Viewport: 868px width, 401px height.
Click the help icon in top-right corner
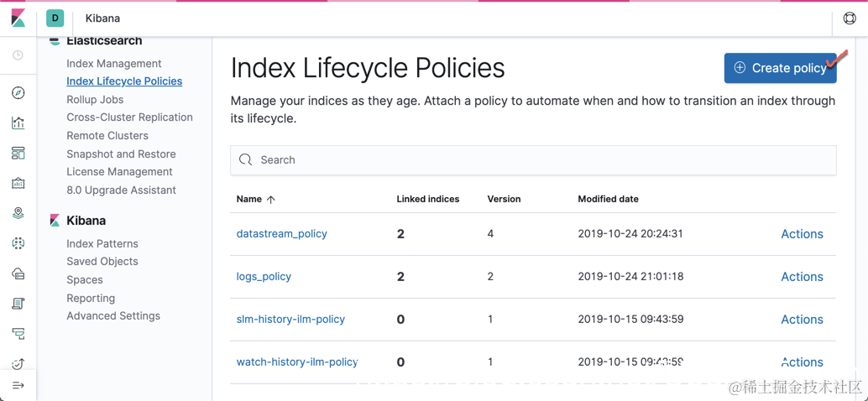pos(850,18)
